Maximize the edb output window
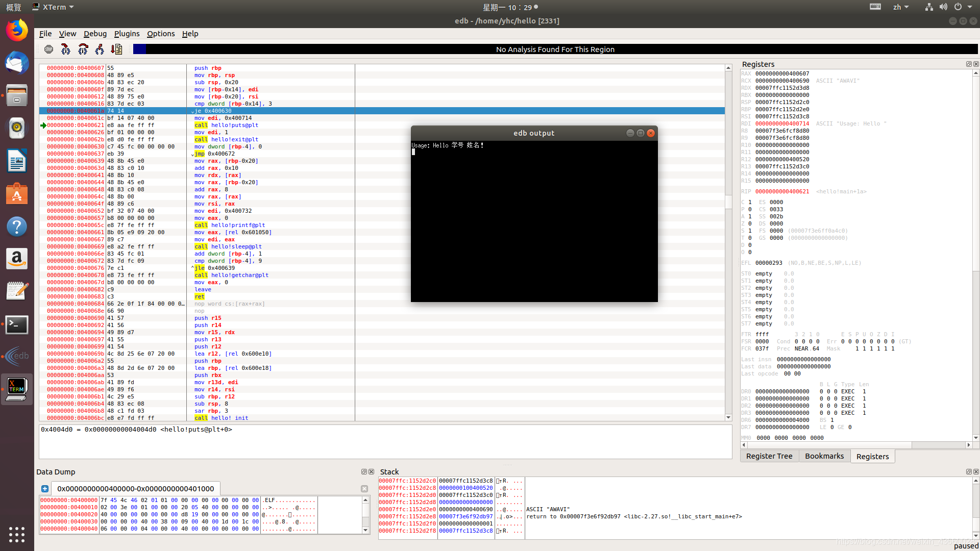 click(x=641, y=133)
